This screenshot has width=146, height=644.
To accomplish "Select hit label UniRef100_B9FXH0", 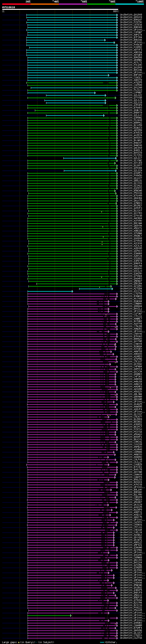I will click(131, 75).
